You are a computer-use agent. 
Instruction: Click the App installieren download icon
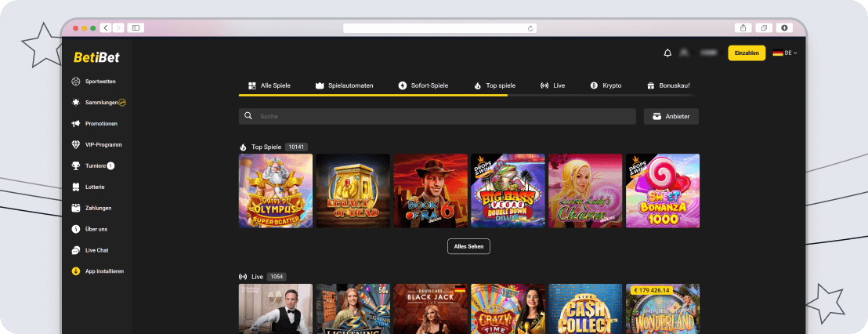(76, 271)
